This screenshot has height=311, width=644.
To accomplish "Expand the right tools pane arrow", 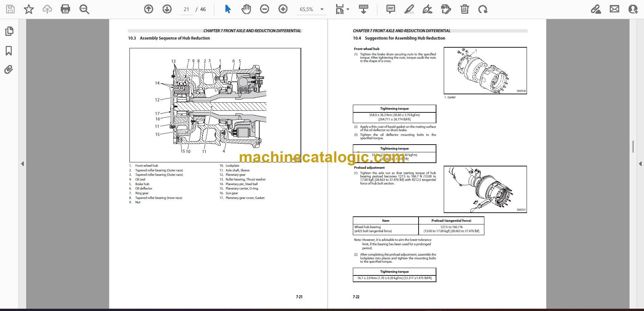I will pyautogui.click(x=640, y=164).
